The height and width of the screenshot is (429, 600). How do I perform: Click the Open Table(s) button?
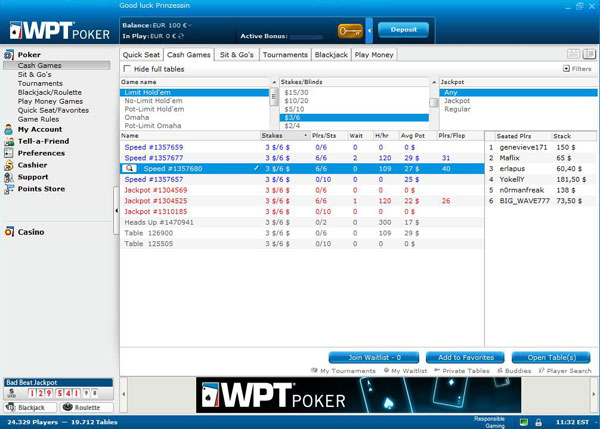coord(551,357)
